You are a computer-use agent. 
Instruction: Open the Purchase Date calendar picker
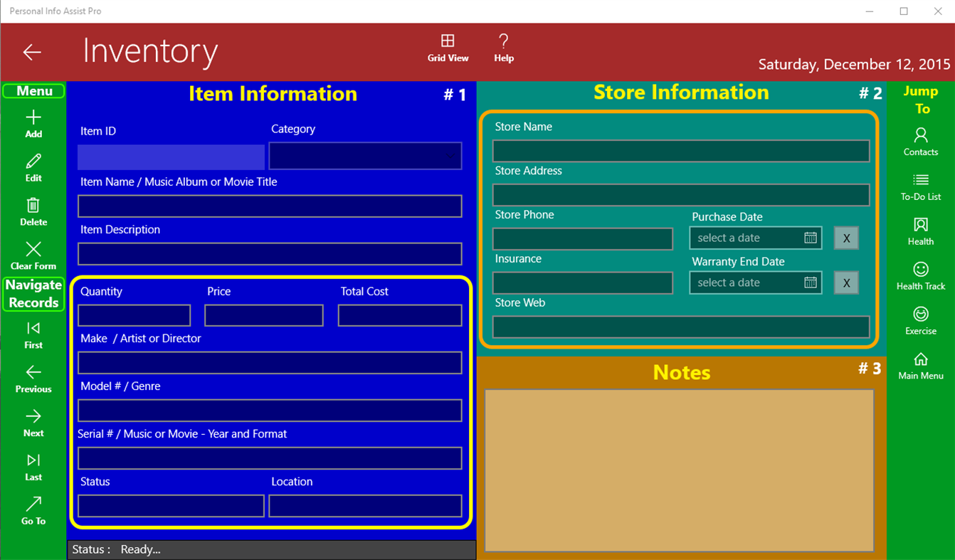pos(811,238)
